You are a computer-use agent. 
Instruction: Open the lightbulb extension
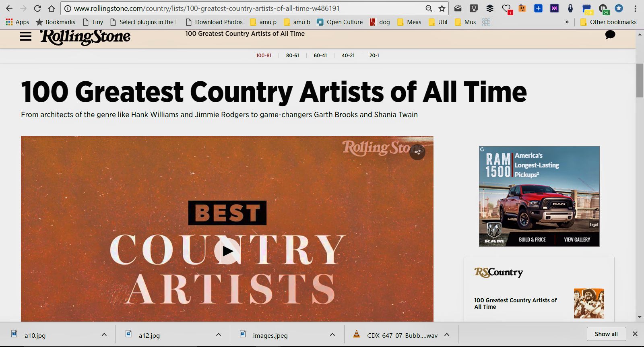474,8
